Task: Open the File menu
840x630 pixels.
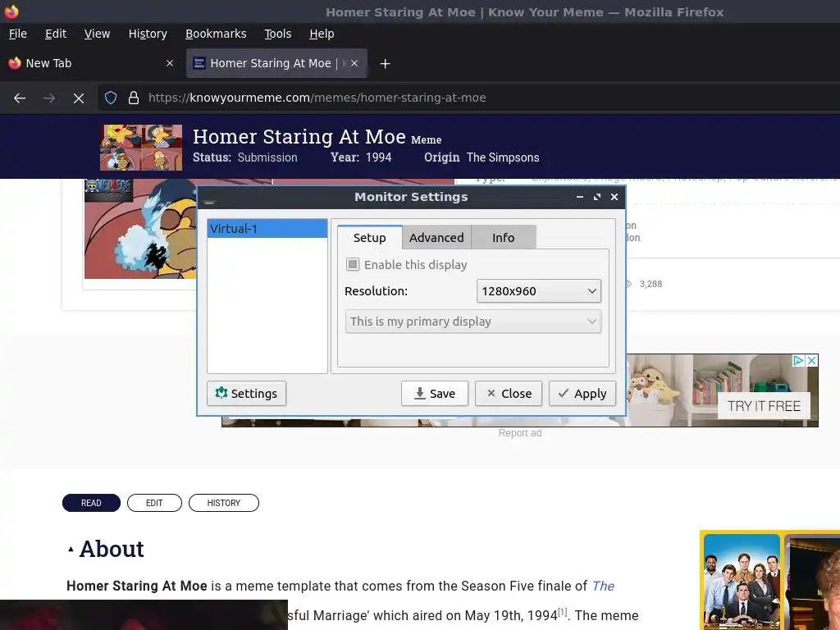Action: pyautogui.click(x=18, y=34)
